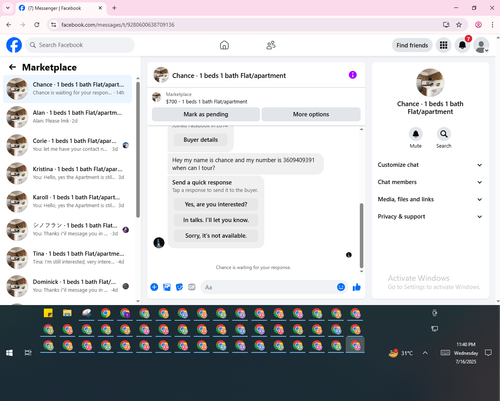Open more actions plus icon
Image resolution: width=500 pixels, height=401 pixels.
[x=154, y=287]
